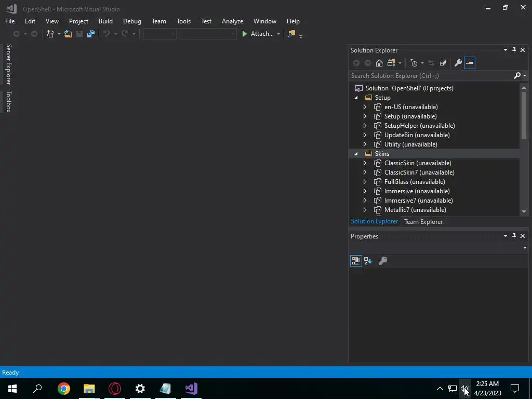Click the Save All toolbar icon

[x=90, y=34]
